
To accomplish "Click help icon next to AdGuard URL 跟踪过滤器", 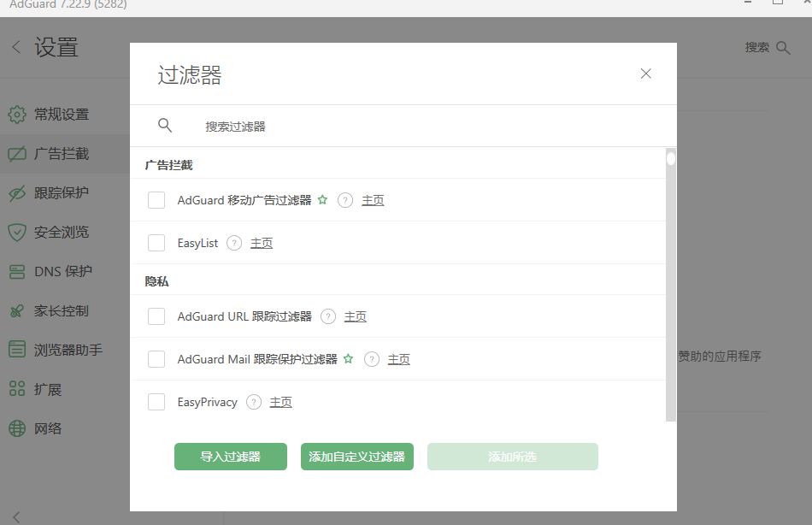I will (328, 316).
